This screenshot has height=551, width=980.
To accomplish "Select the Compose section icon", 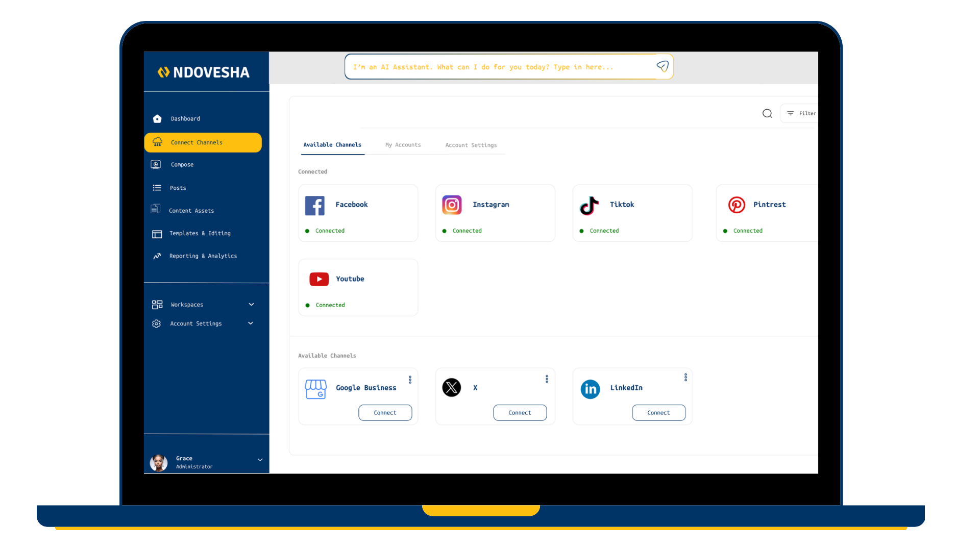I will point(158,164).
